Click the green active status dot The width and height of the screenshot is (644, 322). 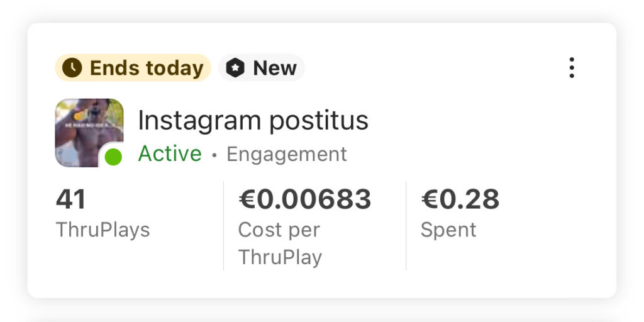point(113,157)
